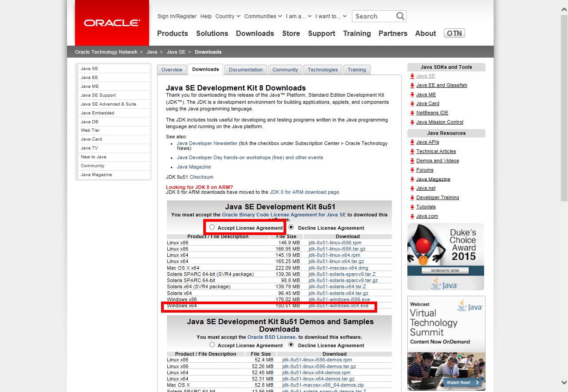Click Duke's Choice Award 2015 banner
The width and height of the screenshot is (568, 392).
click(x=446, y=257)
